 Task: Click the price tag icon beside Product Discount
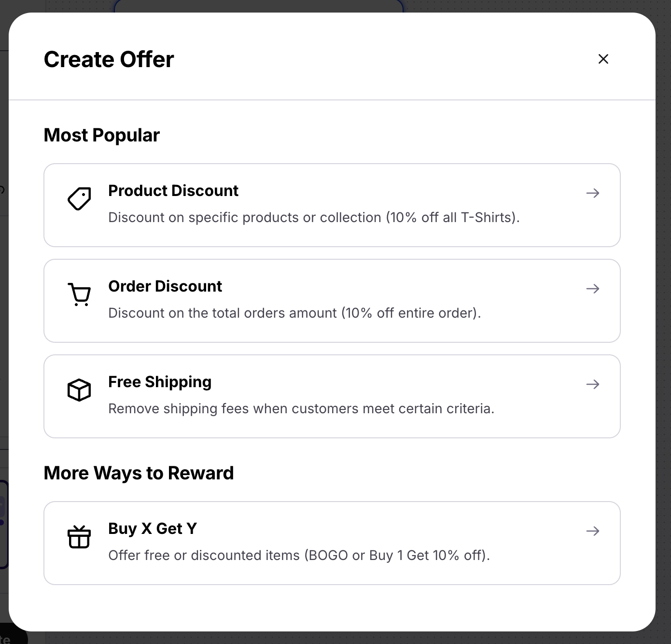pyautogui.click(x=79, y=198)
